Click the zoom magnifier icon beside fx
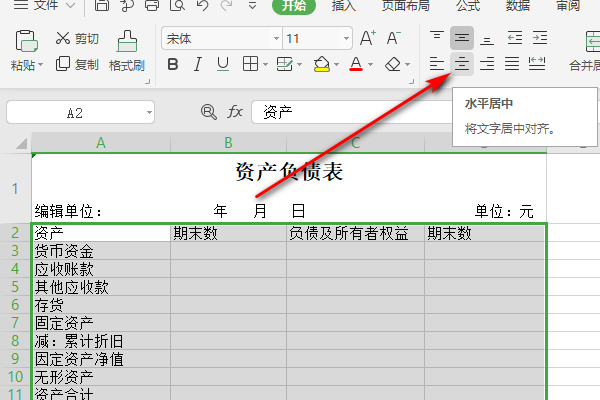 (208, 112)
